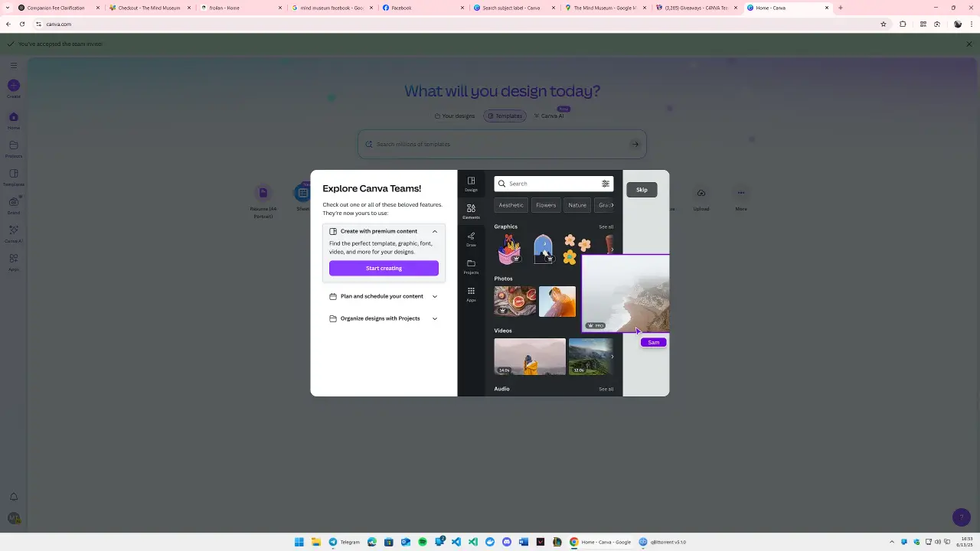Switch to The Mind Museum Google Maps tab
Screen dimensions: 980x551
tap(604, 8)
